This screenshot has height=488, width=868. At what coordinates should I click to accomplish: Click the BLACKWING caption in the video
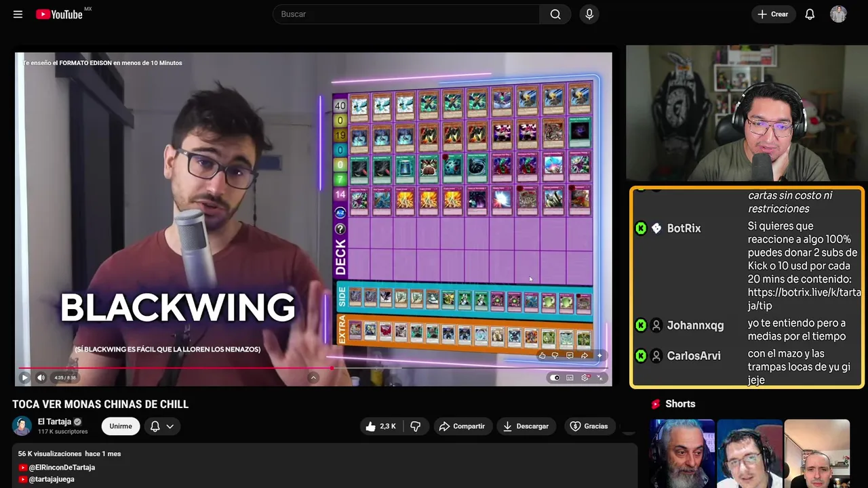pos(178,308)
